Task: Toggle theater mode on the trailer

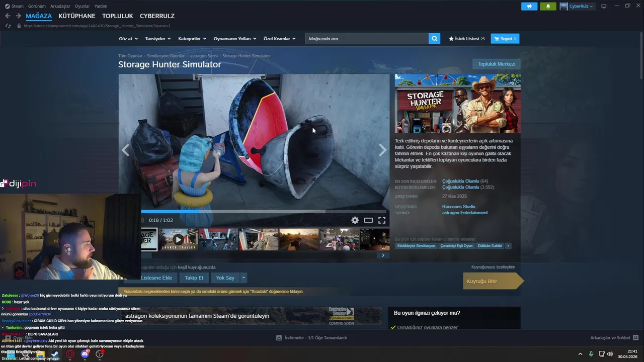Action: 368,220
